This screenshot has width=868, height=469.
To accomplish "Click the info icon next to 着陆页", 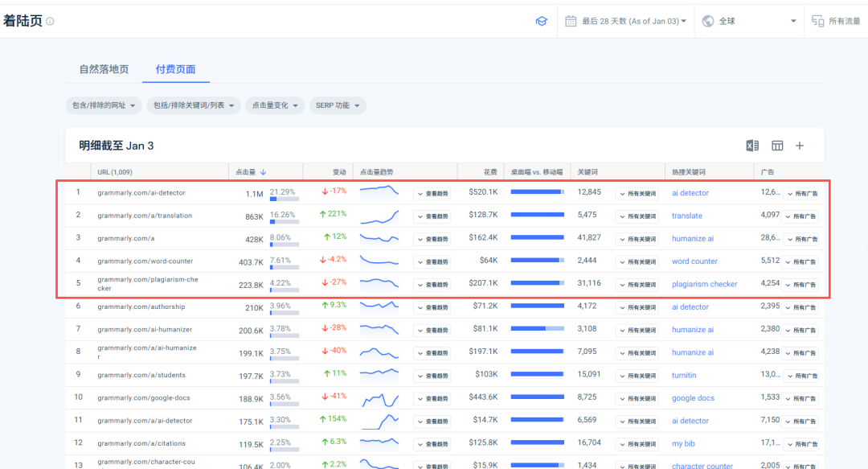I will (x=50, y=21).
